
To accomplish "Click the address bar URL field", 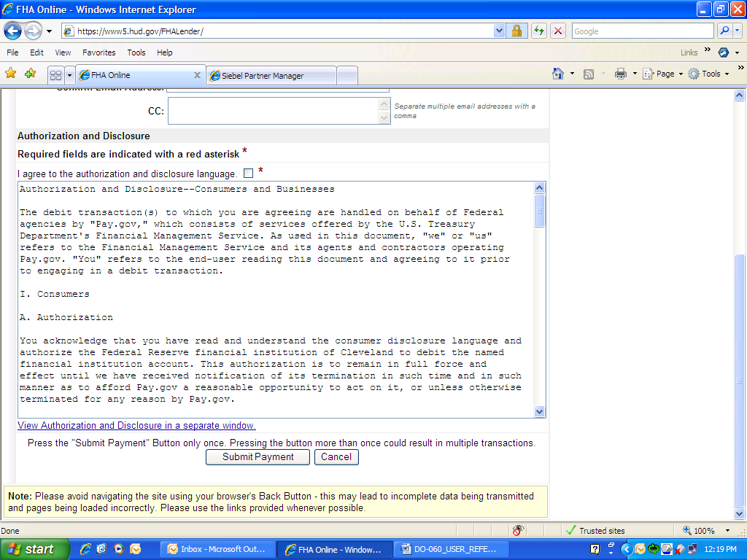I will coord(278,31).
